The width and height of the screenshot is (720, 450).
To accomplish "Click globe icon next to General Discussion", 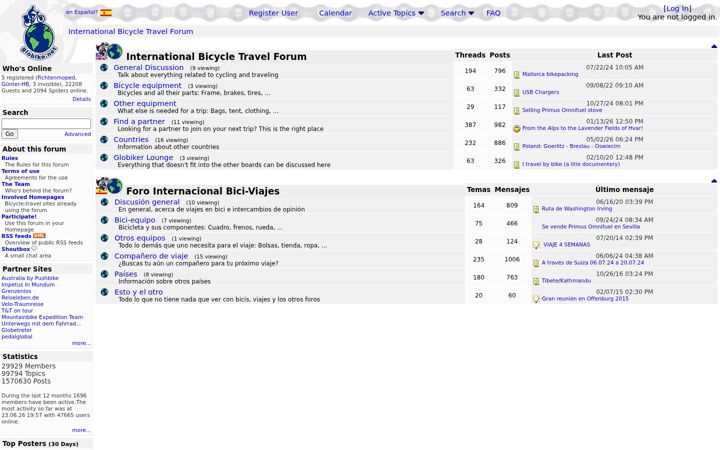I will click(104, 68).
